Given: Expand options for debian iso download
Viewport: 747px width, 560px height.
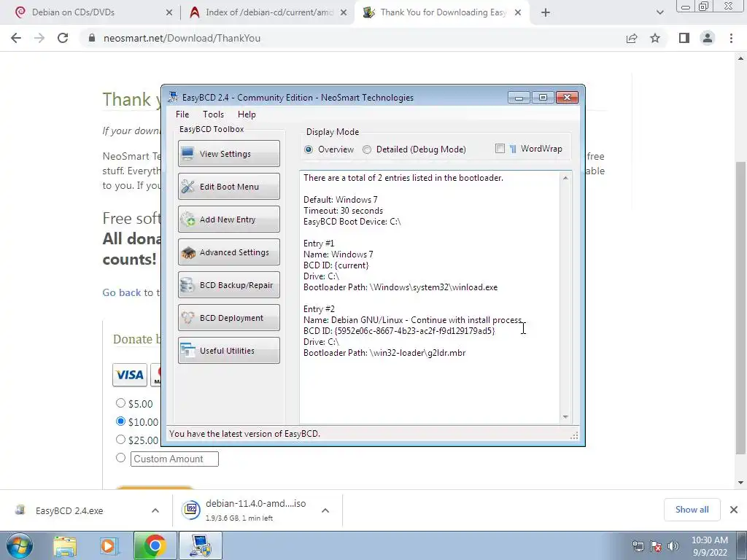Looking at the screenshot, I should point(325,510).
